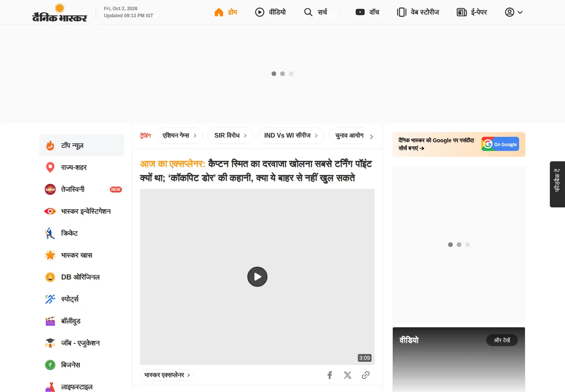The height and width of the screenshot is (392, 565).
Task: Click the flame icon for टॉप न्यूज़
Action: click(50, 145)
